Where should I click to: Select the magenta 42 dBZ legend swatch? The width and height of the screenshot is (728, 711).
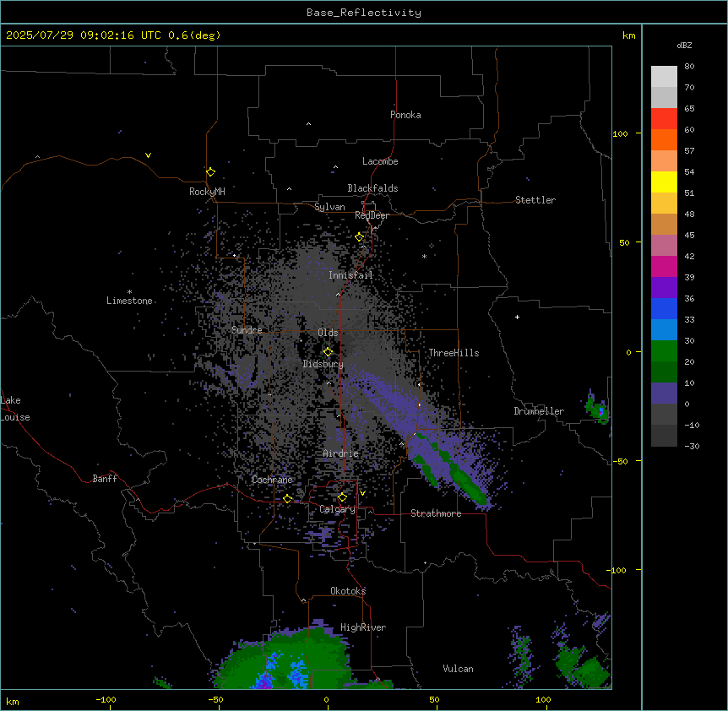point(664,266)
